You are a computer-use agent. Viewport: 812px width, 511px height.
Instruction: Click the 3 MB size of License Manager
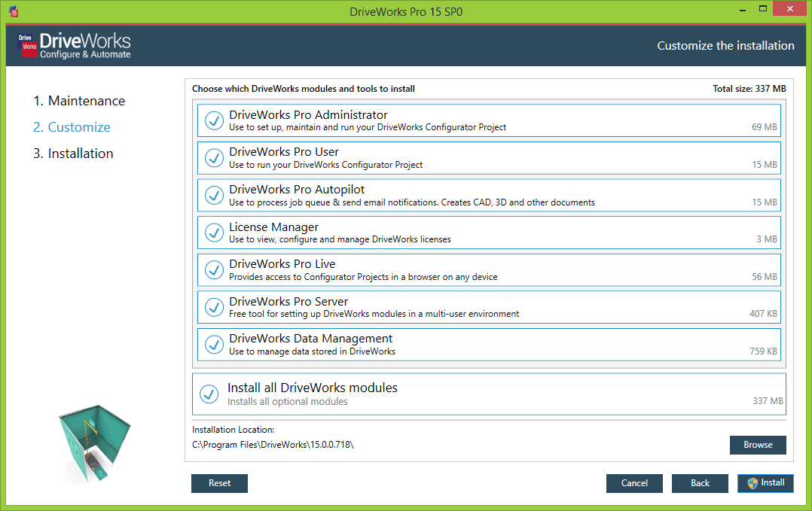pyautogui.click(x=767, y=239)
